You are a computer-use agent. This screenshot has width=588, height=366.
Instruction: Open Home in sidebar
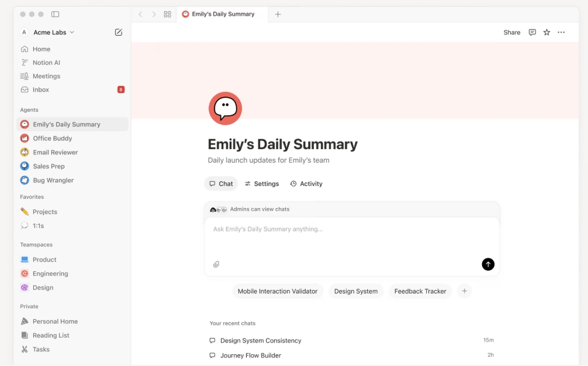[72, 49]
